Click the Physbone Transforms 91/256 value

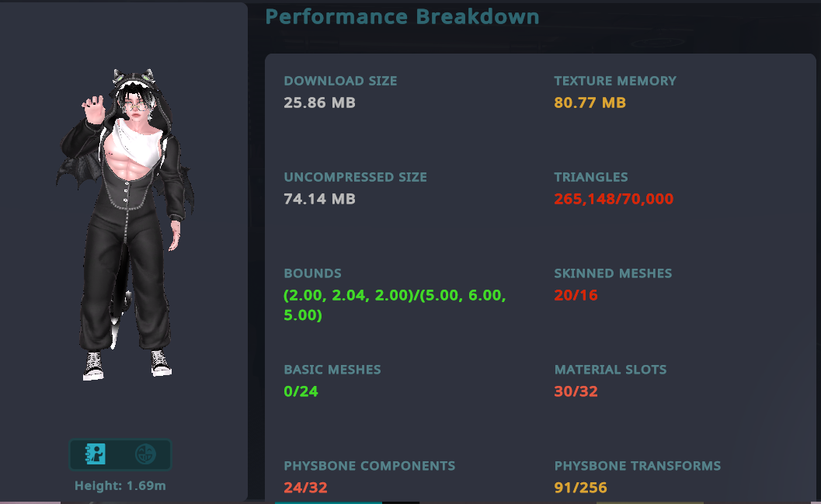(x=580, y=488)
